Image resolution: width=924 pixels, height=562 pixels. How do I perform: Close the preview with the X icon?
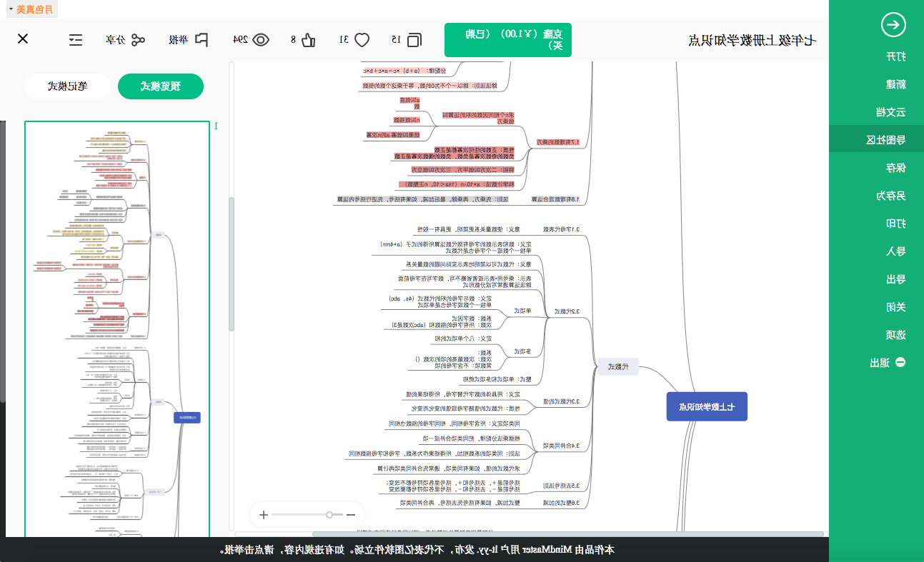[x=23, y=39]
